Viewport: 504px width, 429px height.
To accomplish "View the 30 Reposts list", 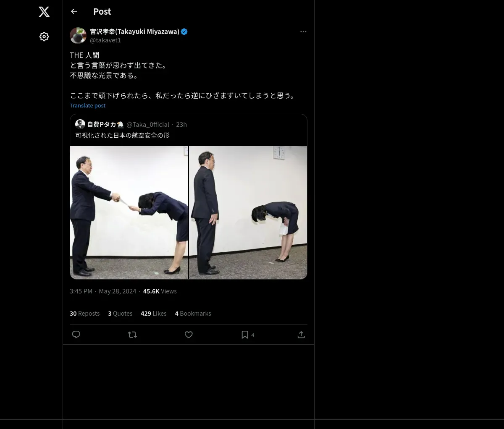I will click(84, 314).
